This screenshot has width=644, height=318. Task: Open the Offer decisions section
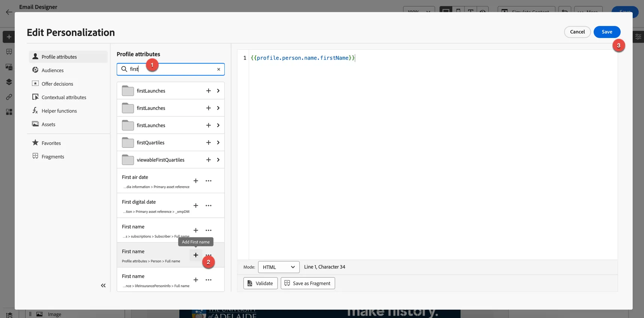68,84
